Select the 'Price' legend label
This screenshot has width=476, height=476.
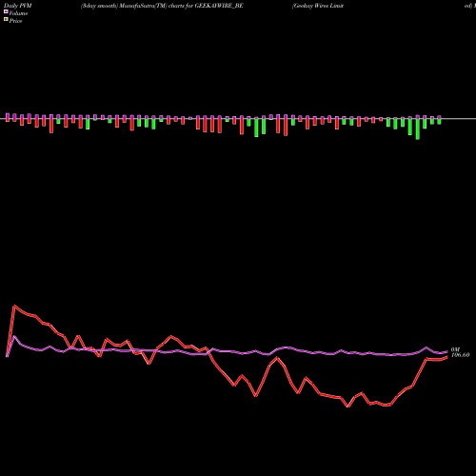[x=15, y=21]
